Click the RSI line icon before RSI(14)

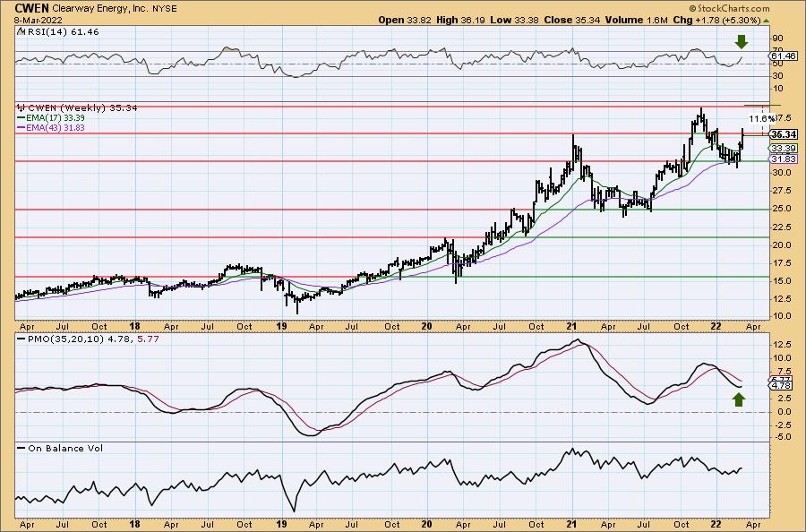pyautogui.click(x=21, y=32)
